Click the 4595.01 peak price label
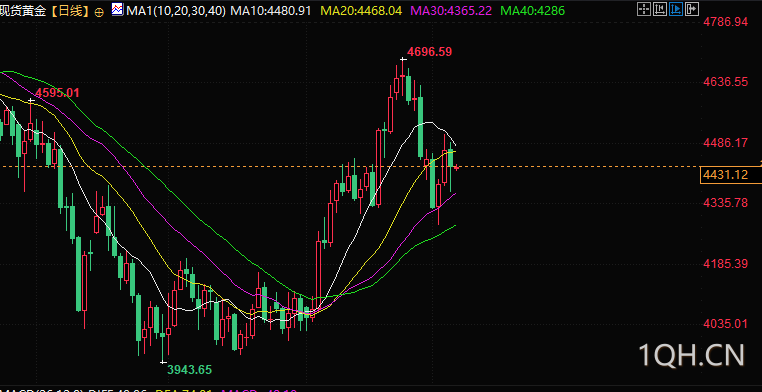 [57, 93]
